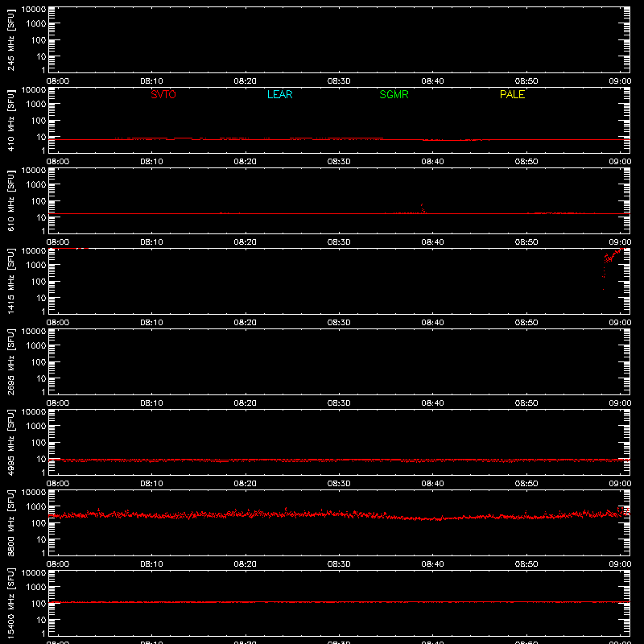Click 08:10 tick label below 410 MHz panel
This screenshot has height=644, width=644.
coord(151,162)
